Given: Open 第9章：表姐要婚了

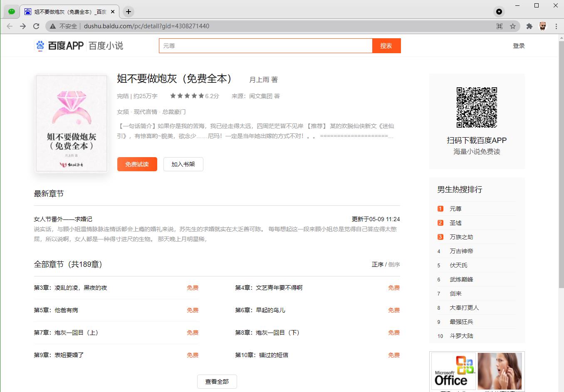Looking at the screenshot, I should [x=59, y=355].
